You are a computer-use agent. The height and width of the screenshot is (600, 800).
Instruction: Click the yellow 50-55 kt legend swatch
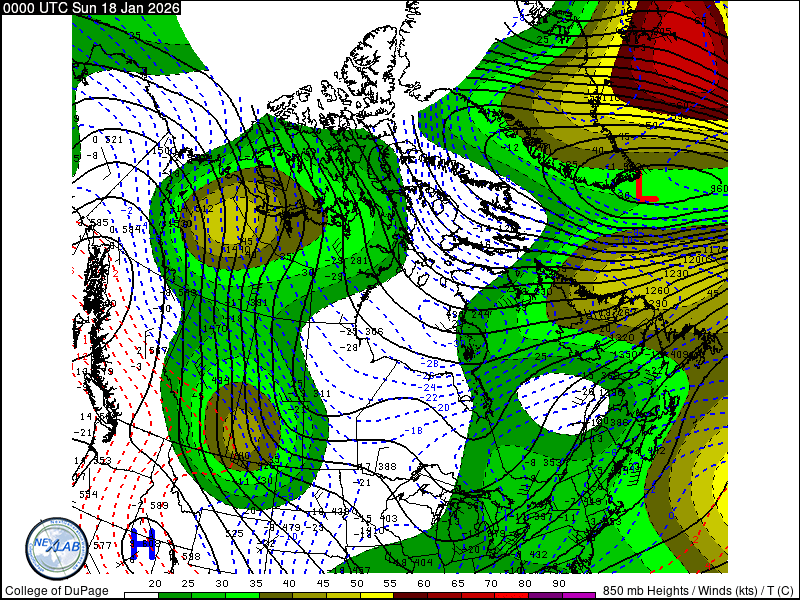tap(377, 595)
